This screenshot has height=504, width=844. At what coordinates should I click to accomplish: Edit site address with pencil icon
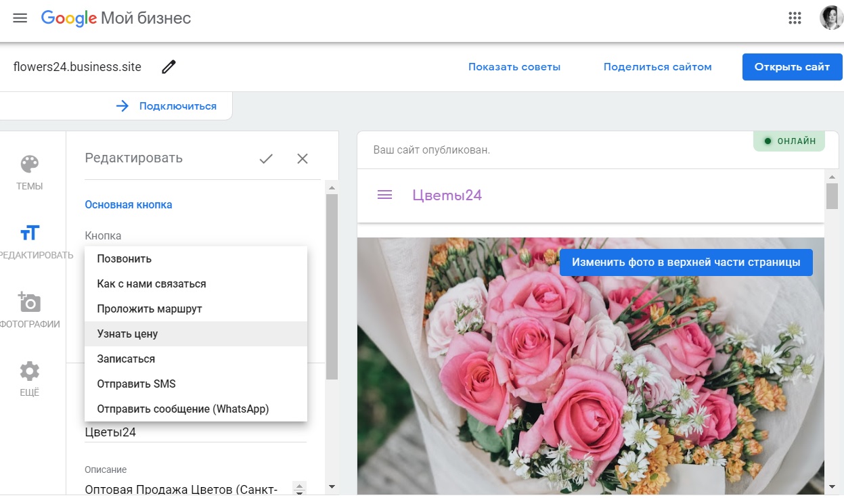point(169,67)
